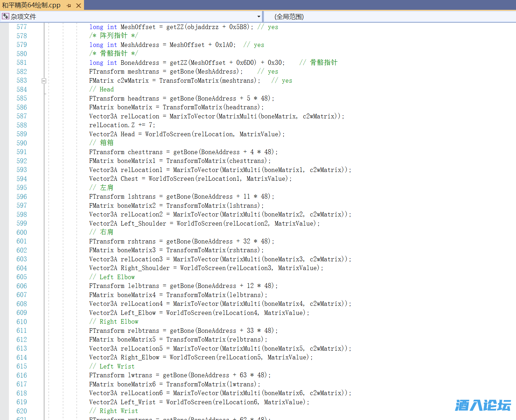The image size is (516, 420).
Task: Click Left_Elbow variable on line 609
Action: 138,313
